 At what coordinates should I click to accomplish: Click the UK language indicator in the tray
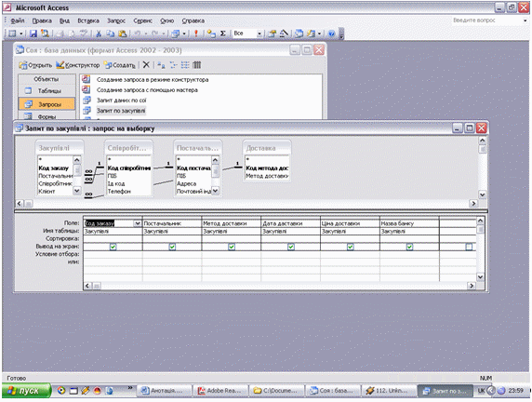(x=481, y=391)
